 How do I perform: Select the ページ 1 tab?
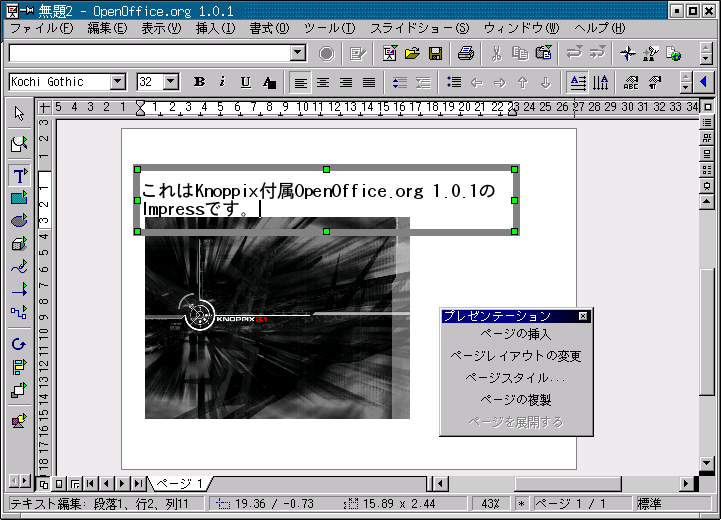(x=179, y=483)
